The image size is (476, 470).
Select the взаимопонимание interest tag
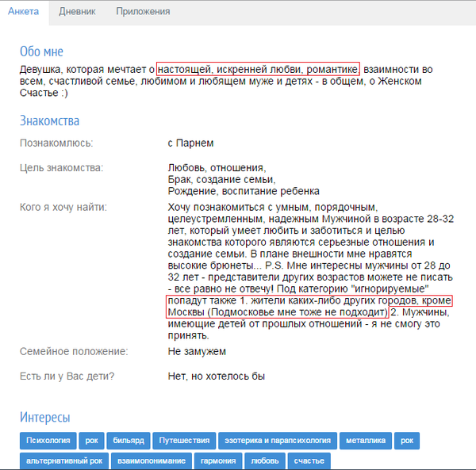pyautogui.click(x=152, y=460)
